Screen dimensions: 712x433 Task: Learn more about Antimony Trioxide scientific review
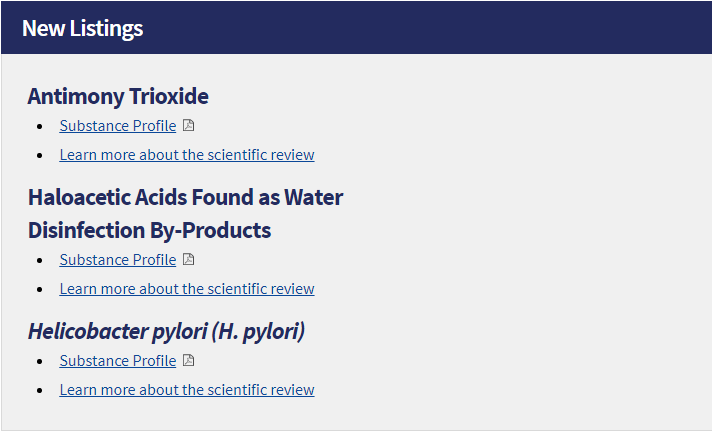(x=187, y=155)
